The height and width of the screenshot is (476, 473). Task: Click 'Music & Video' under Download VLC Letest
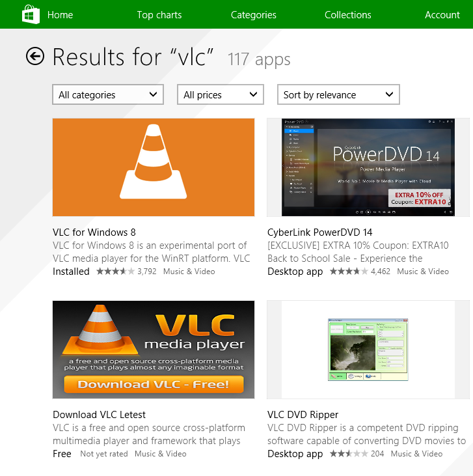click(161, 454)
